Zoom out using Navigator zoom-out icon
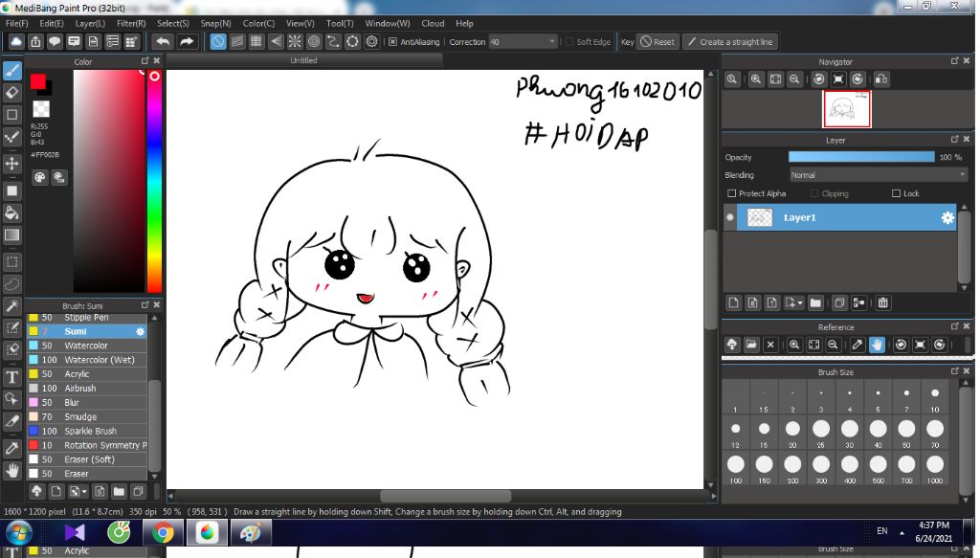Viewport: 980px width, 558px height. tap(794, 79)
